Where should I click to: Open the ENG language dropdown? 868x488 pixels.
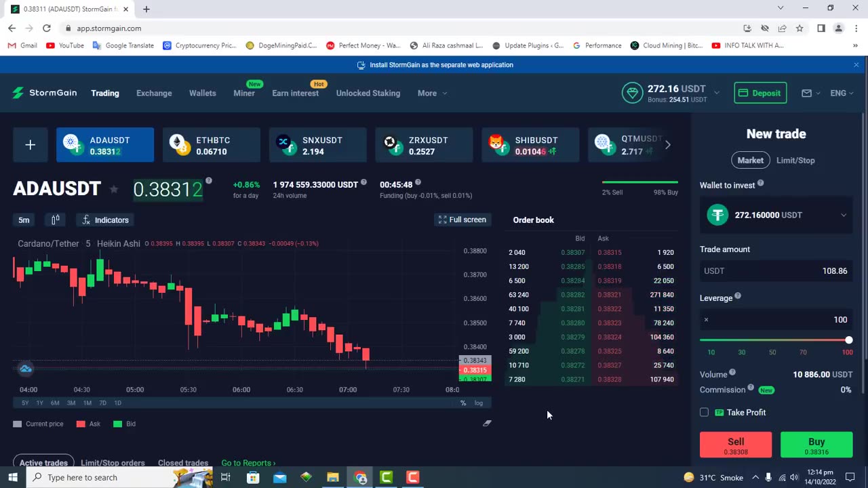coord(842,93)
